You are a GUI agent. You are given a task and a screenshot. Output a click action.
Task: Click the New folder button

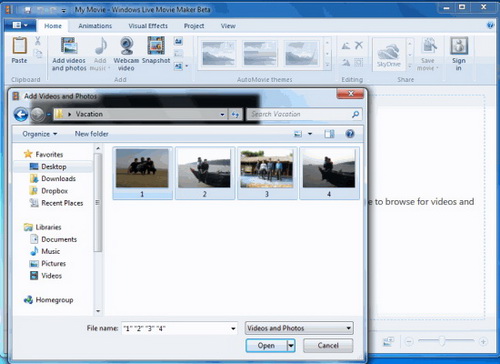(92, 134)
